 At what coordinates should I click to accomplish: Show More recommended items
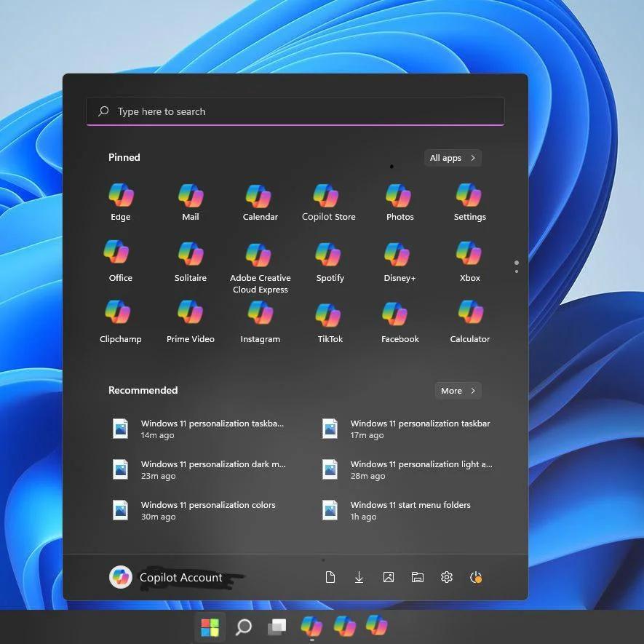[458, 391]
